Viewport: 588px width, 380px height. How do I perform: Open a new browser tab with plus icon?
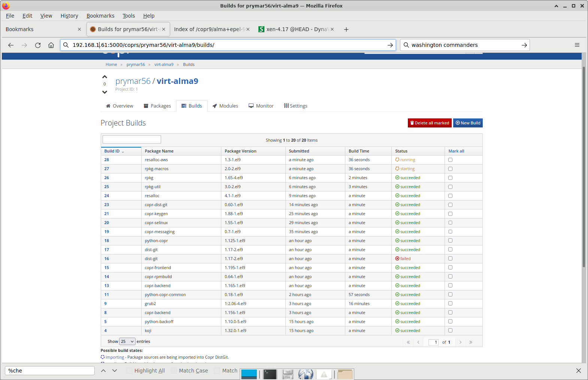point(346,29)
